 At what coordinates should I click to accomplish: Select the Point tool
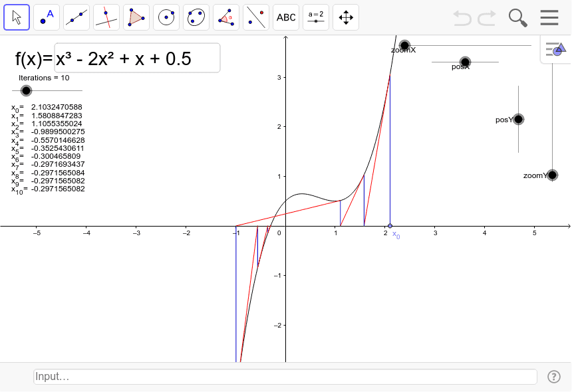[x=47, y=17]
